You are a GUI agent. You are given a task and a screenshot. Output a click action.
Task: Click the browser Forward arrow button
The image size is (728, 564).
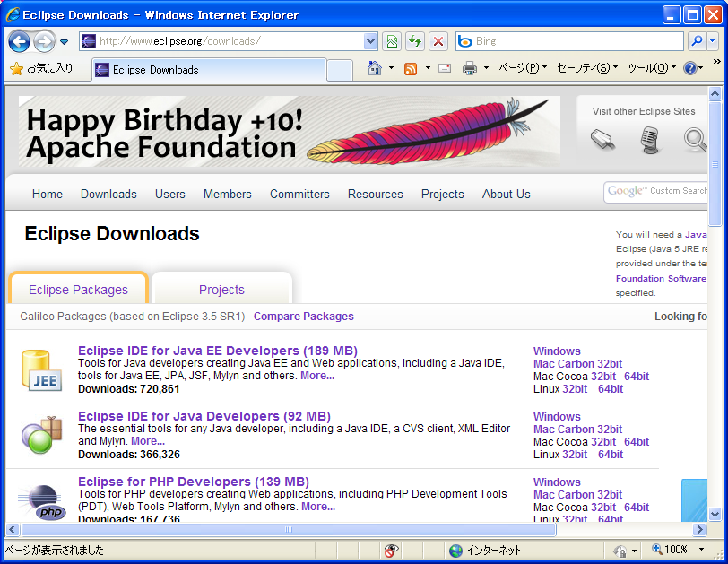pos(44,42)
